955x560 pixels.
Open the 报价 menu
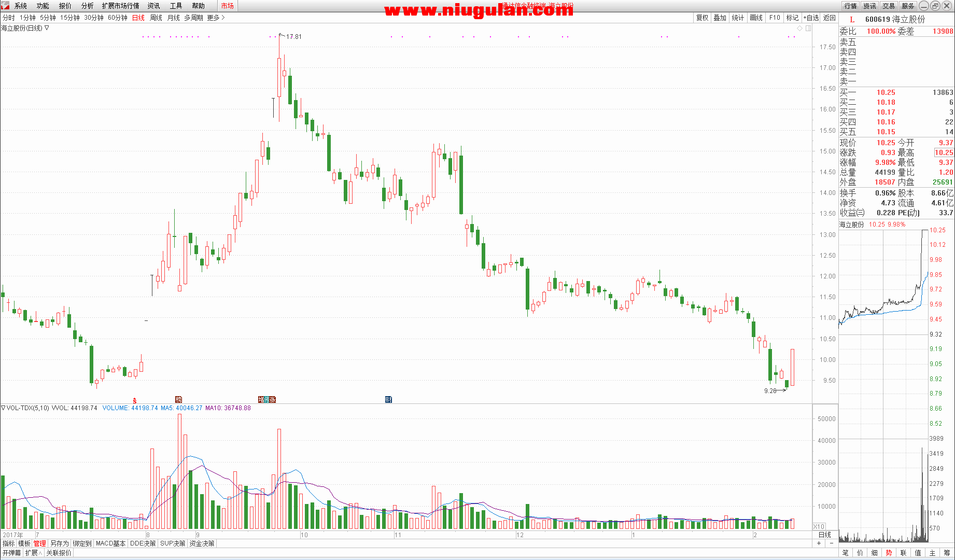(65, 6)
